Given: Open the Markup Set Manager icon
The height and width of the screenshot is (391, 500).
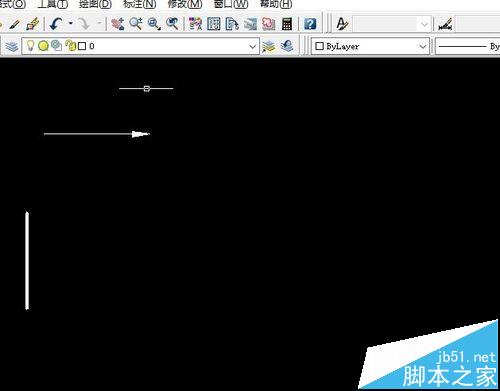Looking at the screenshot, I should coord(269,24).
